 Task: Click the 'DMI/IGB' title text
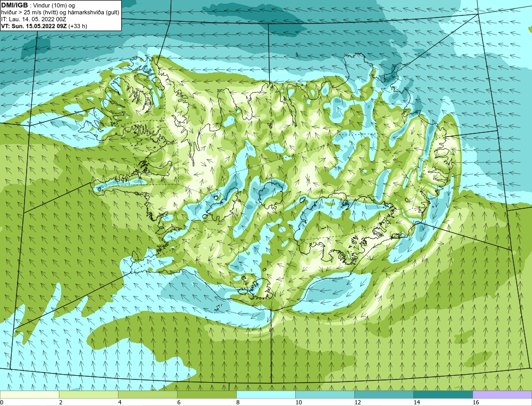pos(14,5)
